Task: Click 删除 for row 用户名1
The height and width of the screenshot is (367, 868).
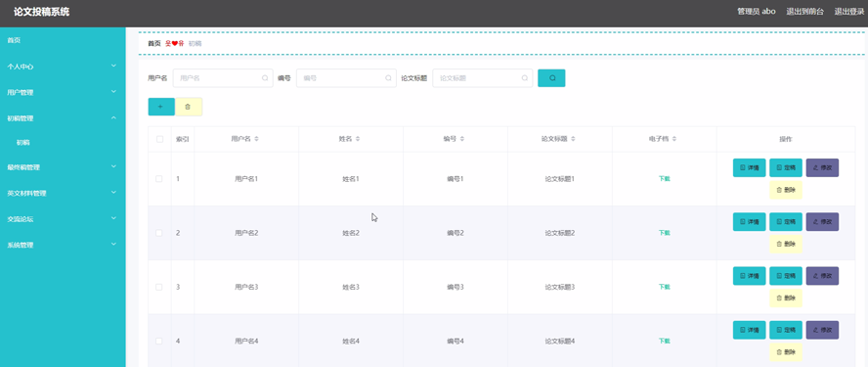Action: pyautogui.click(x=786, y=190)
